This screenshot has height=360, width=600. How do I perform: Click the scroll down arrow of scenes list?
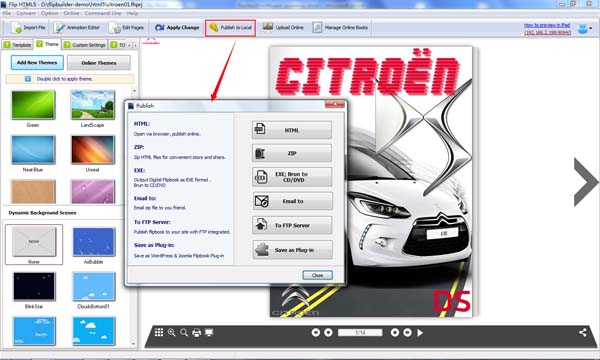[x=134, y=344]
